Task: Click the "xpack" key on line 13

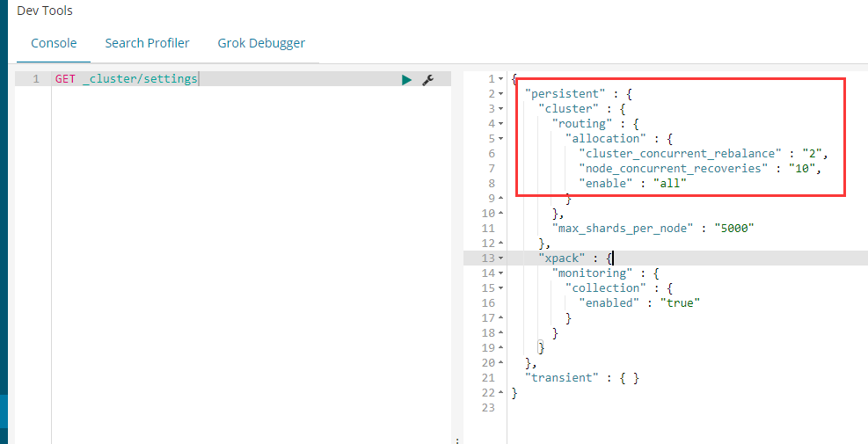Action: 562,258
